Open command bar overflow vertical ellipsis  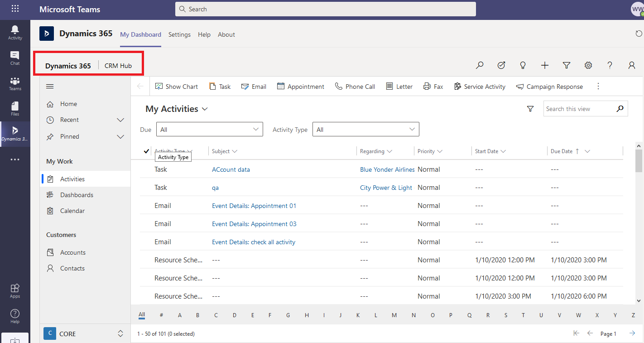pos(598,86)
